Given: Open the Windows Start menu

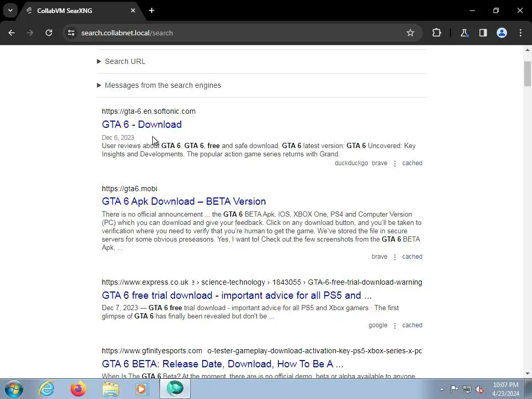Looking at the screenshot, I should [x=14, y=389].
